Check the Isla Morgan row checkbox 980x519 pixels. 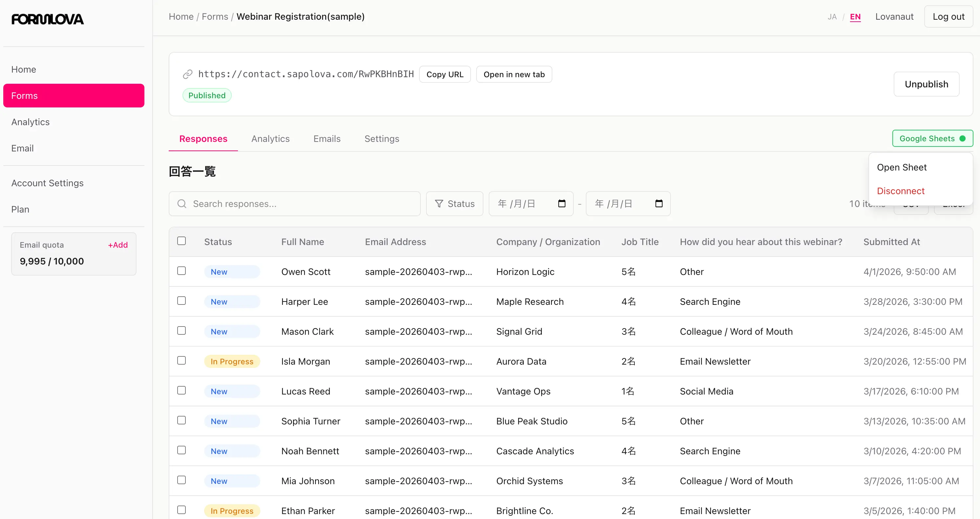point(181,361)
